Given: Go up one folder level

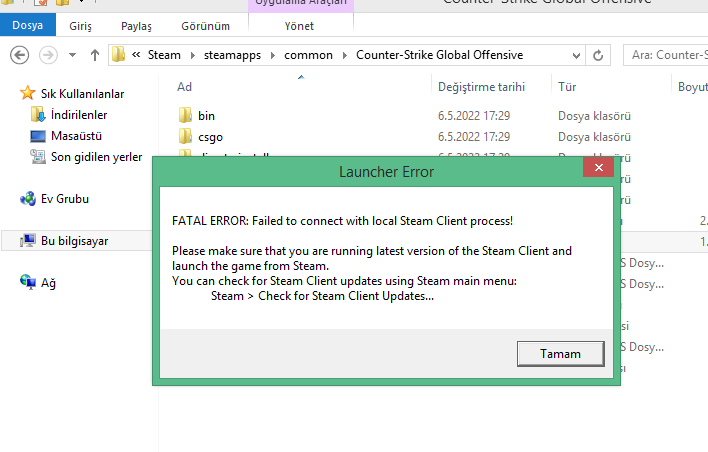Looking at the screenshot, I should click(x=94, y=56).
